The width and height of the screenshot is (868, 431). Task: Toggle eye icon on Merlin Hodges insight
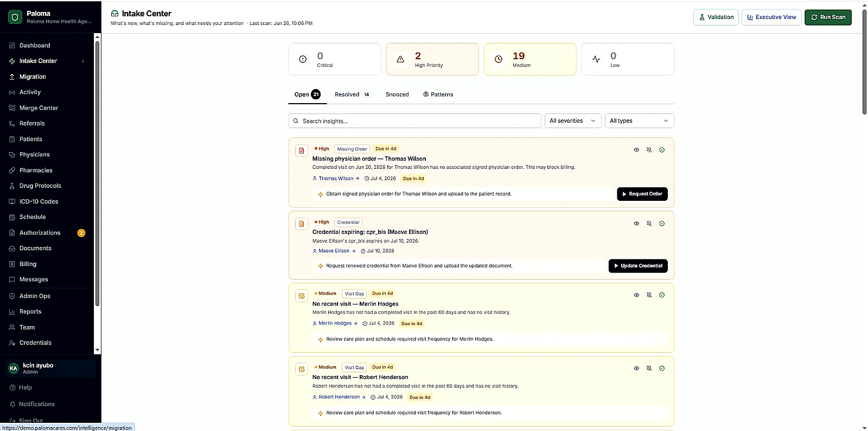(636, 295)
